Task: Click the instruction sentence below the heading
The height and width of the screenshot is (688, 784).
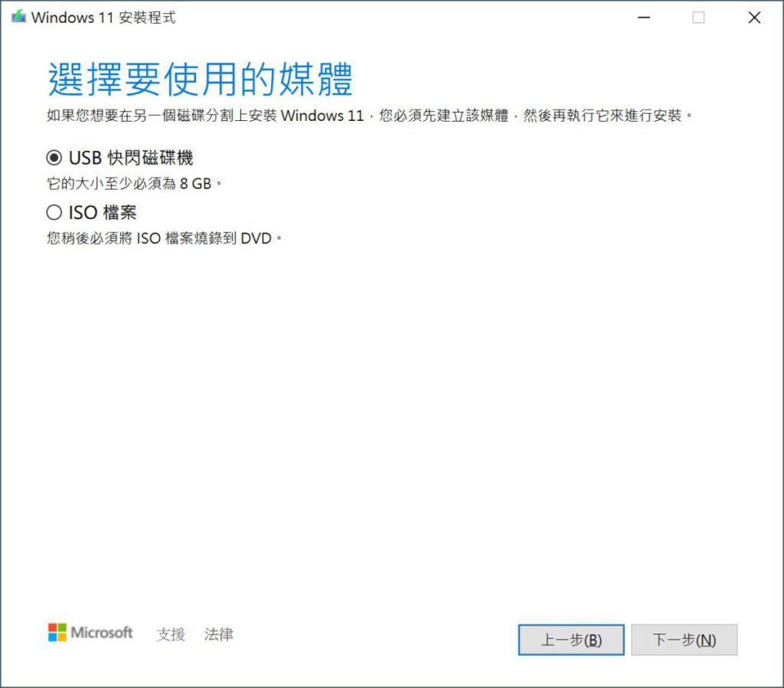Action: (369, 116)
